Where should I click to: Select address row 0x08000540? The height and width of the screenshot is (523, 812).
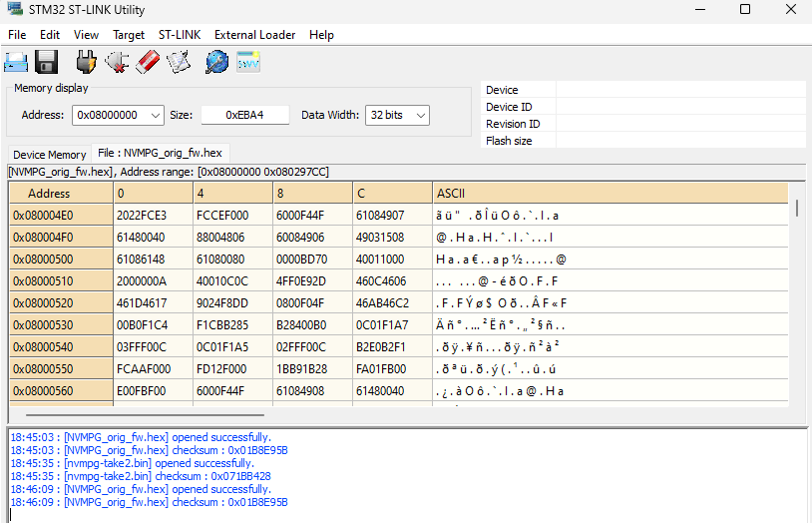(x=61, y=347)
